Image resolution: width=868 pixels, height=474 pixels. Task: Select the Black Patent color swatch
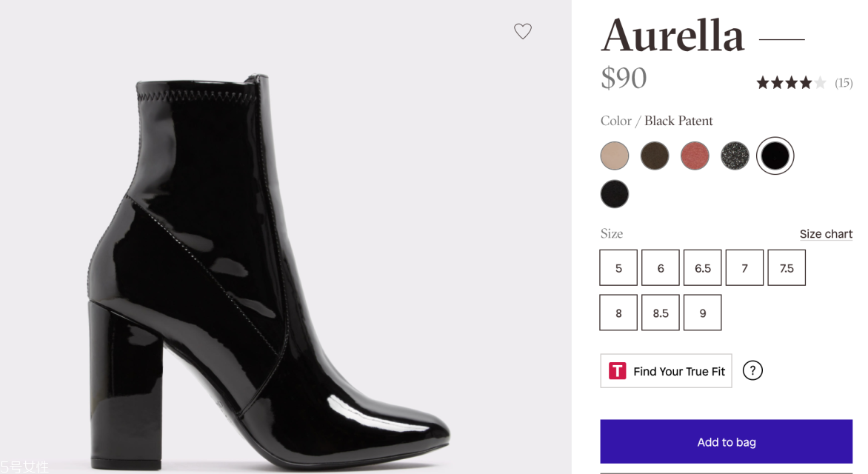tap(775, 156)
